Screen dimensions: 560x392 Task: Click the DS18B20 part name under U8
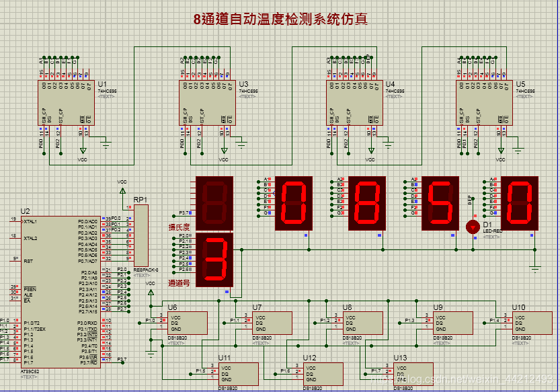point(352,338)
